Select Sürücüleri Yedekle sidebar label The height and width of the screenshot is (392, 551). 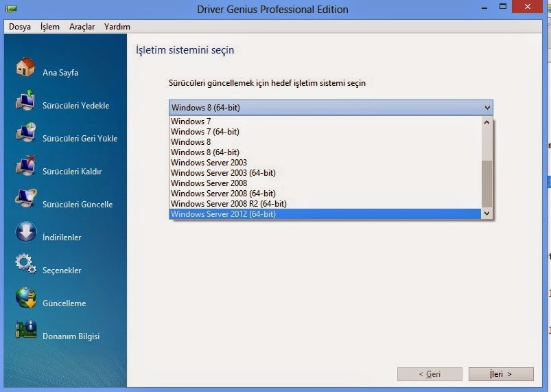click(x=76, y=106)
